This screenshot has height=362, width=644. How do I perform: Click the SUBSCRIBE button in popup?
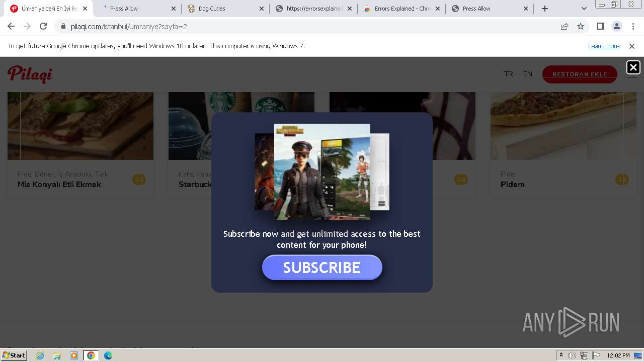322,267
